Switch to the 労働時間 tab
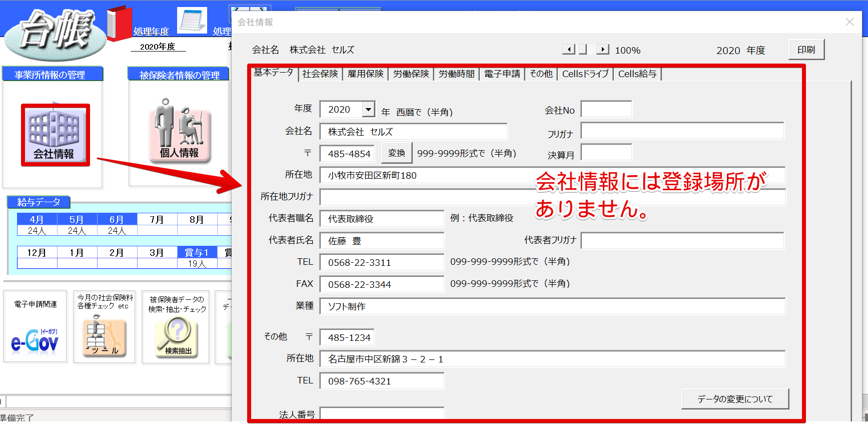The height and width of the screenshot is (425, 868). pos(457,74)
